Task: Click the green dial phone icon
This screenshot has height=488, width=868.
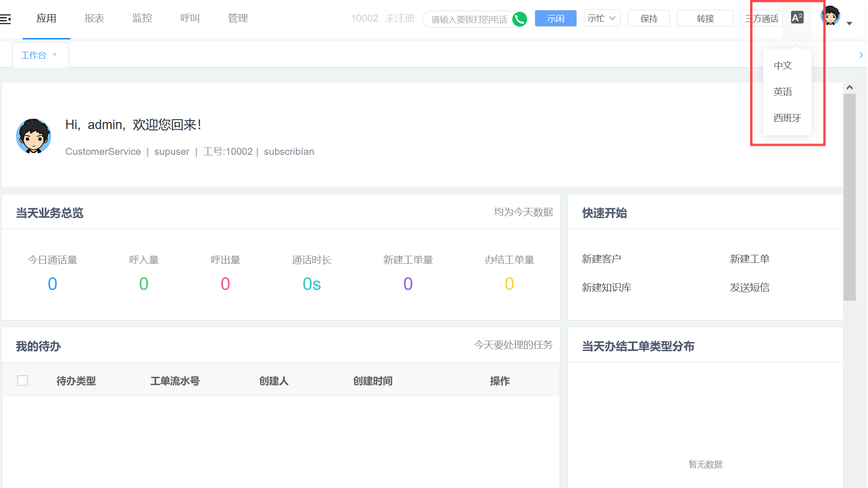Action: (519, 19)
